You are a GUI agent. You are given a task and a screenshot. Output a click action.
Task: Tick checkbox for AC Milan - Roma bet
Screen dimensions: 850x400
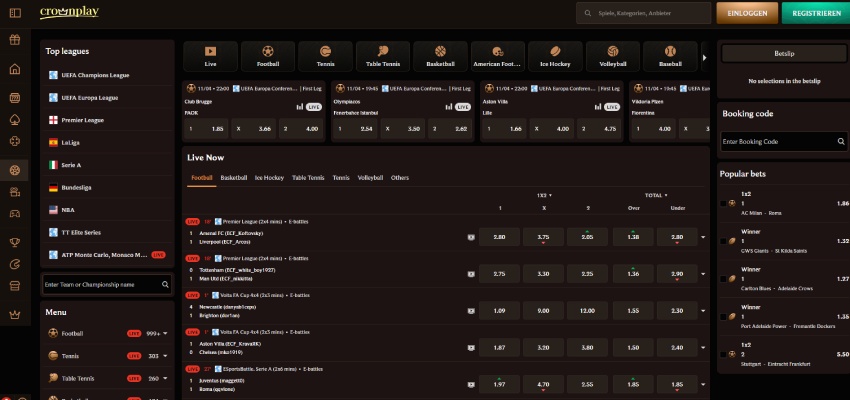723,204
